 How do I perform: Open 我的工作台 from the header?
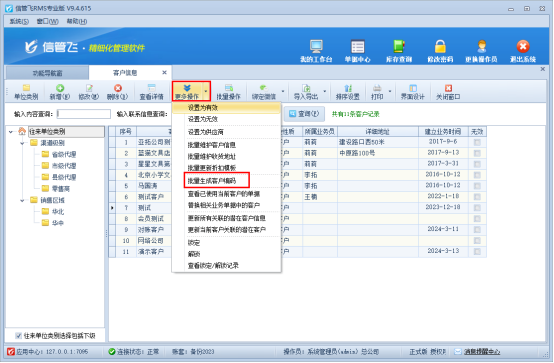316,51
